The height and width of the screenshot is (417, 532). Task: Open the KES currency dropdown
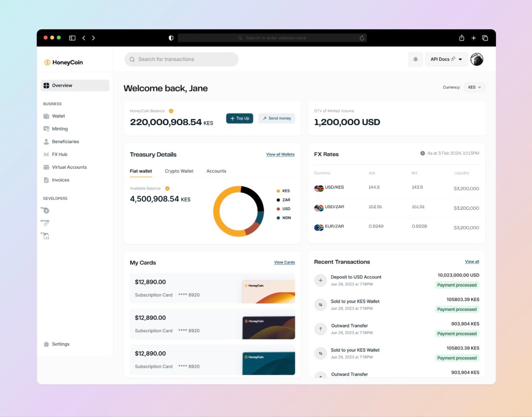click(x=475, y=87)
